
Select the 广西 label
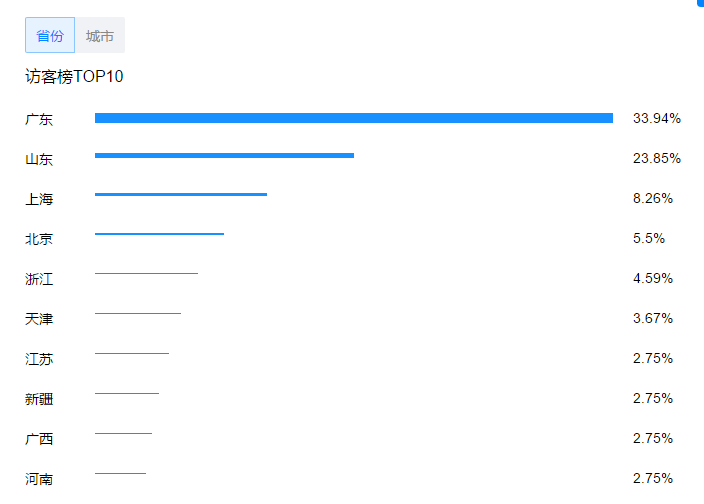click(x=39, y=439)
